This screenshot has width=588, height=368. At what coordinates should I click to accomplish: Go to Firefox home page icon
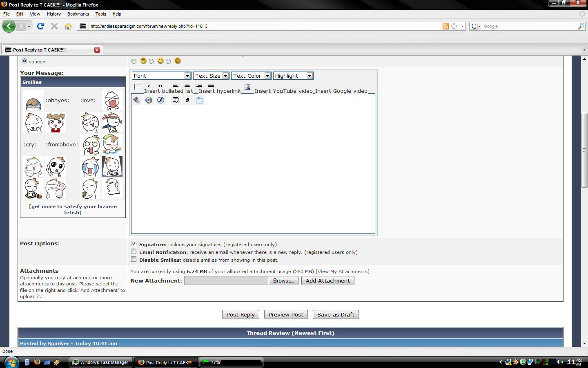coord(68,26)
